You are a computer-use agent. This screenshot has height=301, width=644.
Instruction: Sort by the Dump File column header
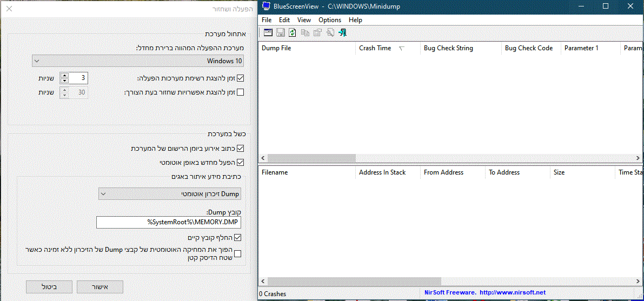(307, 48)
